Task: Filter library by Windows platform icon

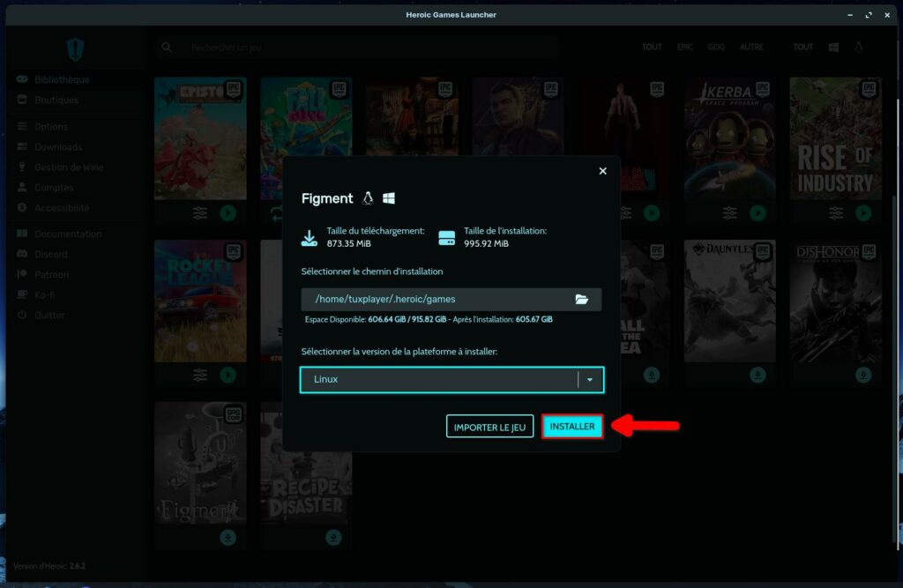Action: pyautogui.click(x=833, y=48)
